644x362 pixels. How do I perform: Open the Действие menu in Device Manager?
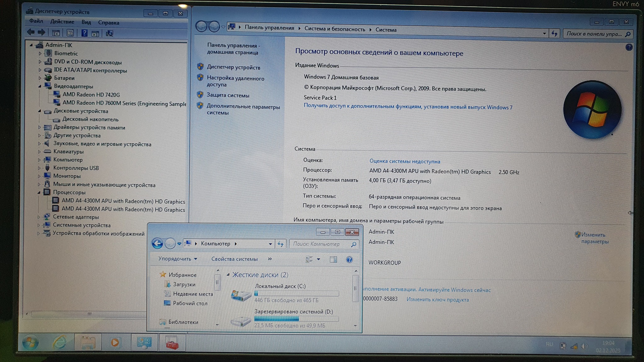(x=62, y=22)
